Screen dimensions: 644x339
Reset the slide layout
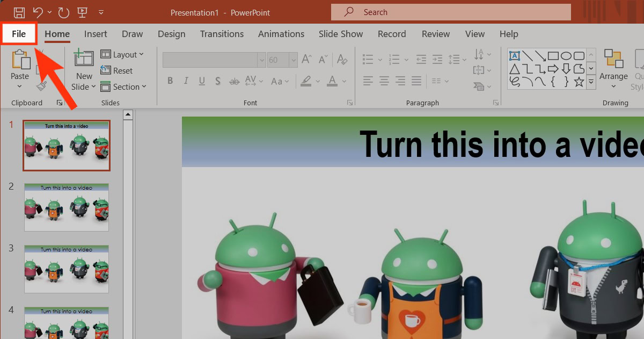pos(116,70)
